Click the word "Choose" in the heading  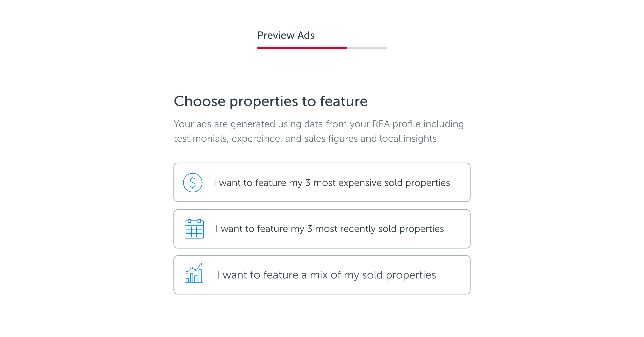[x=200, y=101]
